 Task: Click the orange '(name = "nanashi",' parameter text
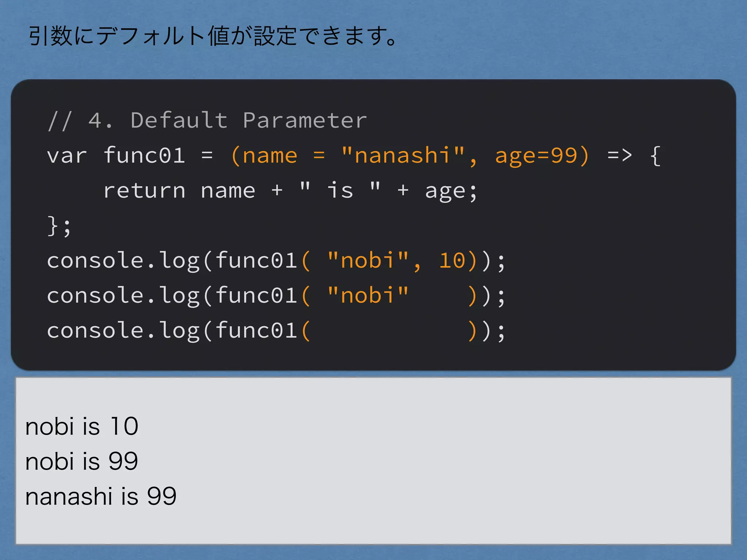click(354, 156)
